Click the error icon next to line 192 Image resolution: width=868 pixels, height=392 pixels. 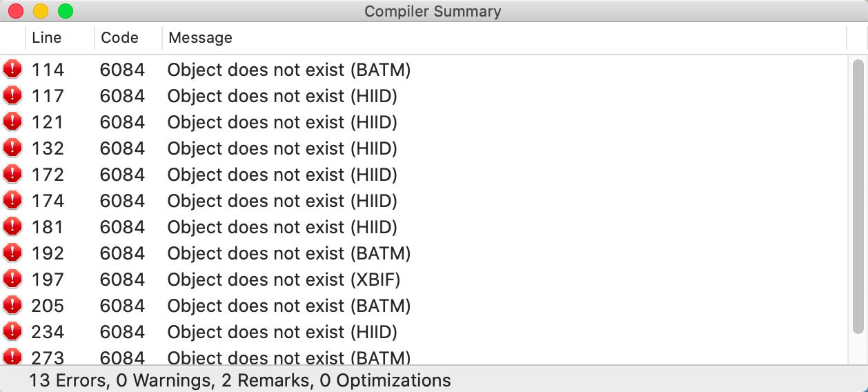tap(12, 253)
